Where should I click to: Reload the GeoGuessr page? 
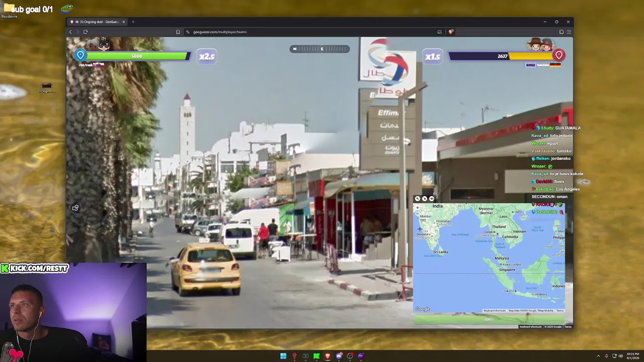point(86,32)
